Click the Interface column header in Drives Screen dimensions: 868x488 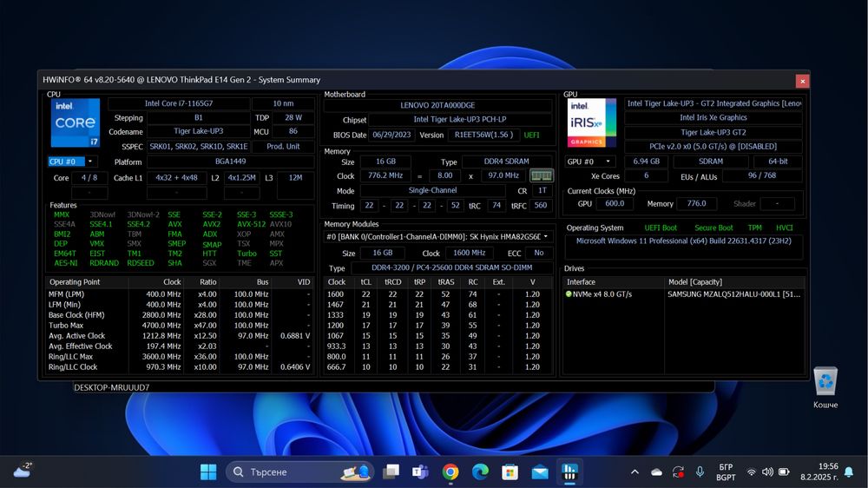(x=614, y=282)
